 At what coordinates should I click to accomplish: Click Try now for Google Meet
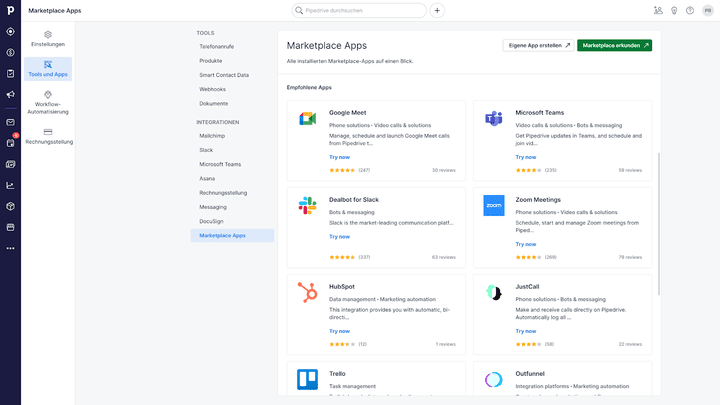(x=339, y=157)
